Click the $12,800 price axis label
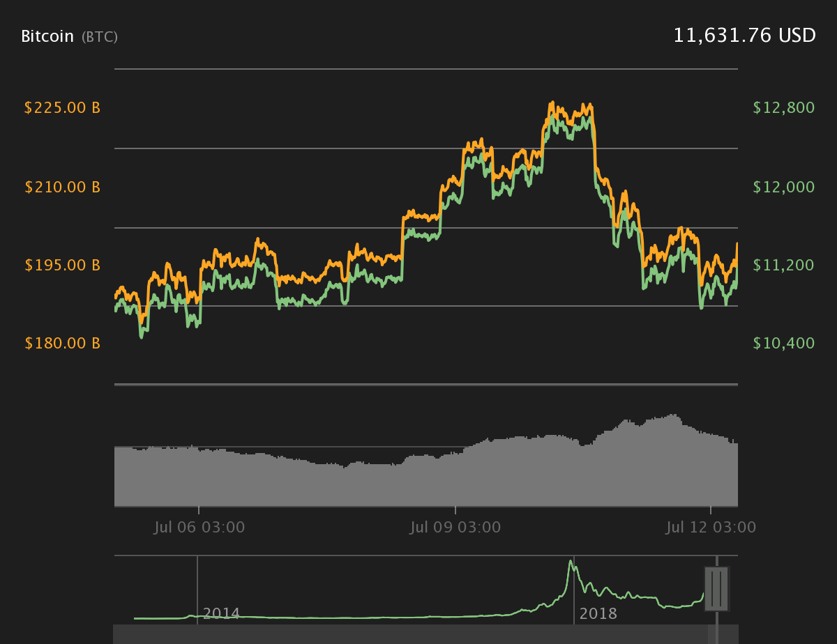837x644 pixels. (784, 108)
